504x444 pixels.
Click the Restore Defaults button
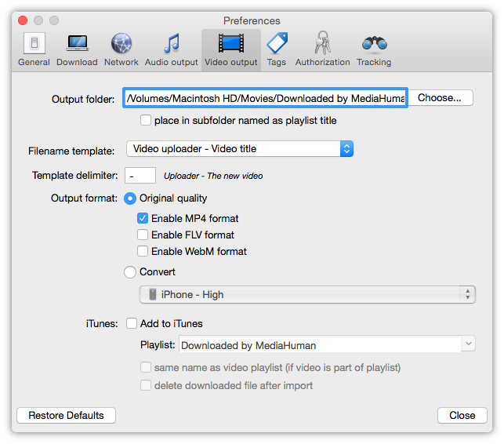coord(66,415)
